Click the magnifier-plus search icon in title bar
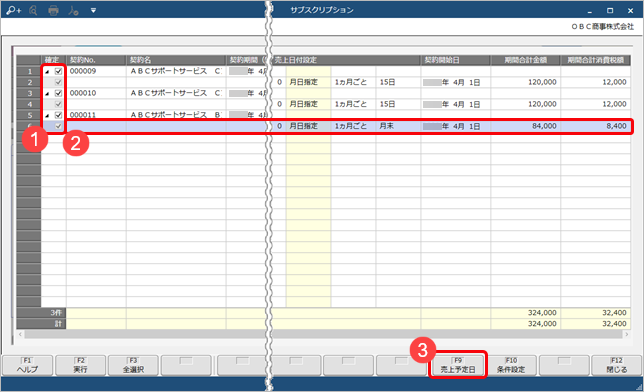Image resolution: width=644 pixels, height=392 pixels. coord(14,10)
